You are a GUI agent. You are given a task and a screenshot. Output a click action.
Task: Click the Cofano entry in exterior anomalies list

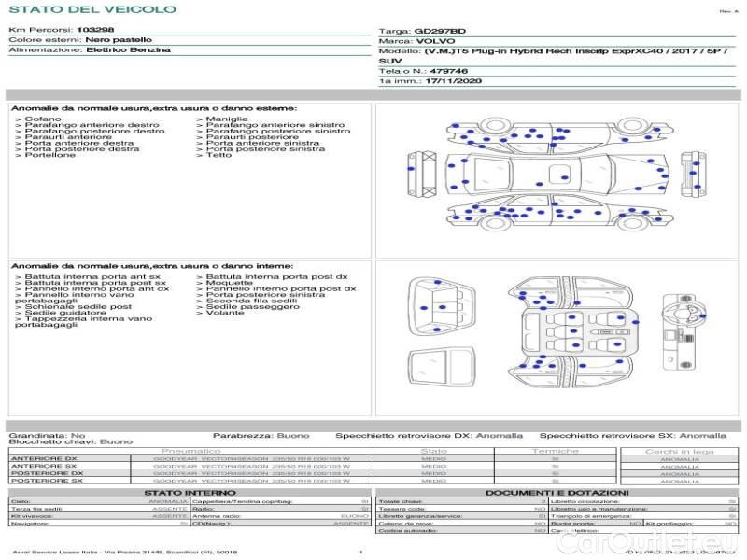tap(43, 119)
